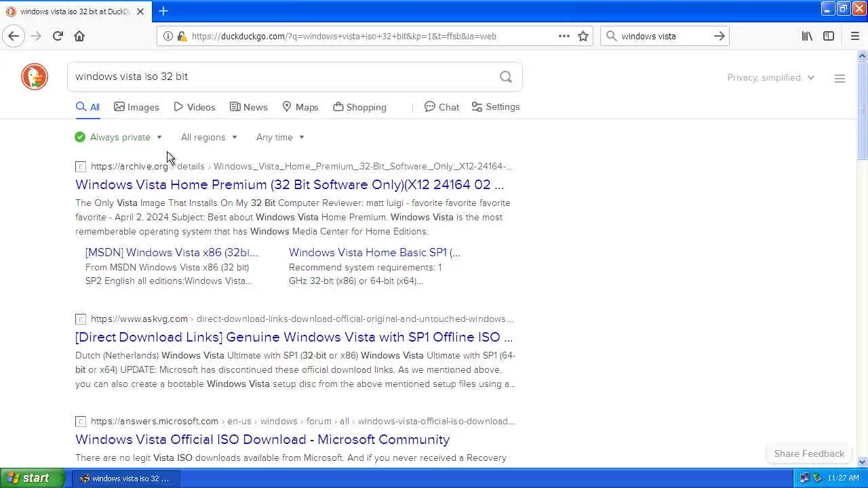Screen dimensions: 868x488
Task: Click the browser search box with windows vista
Action: [x=665, y=36]
